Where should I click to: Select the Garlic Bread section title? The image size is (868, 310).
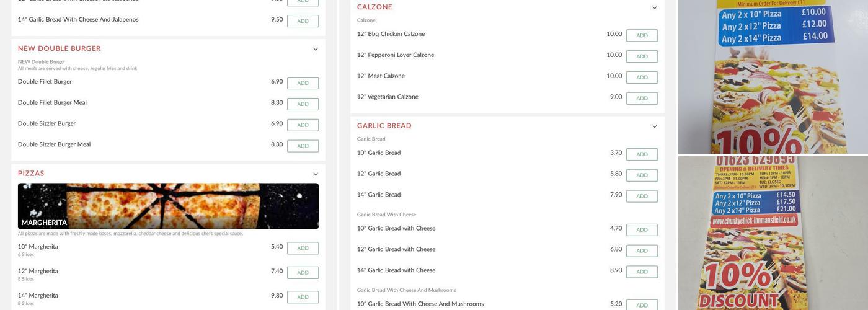384,126
